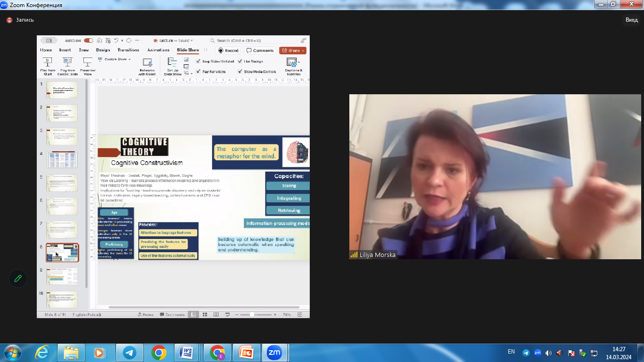Screen dimensions: 644x362
Task: Open Rehearse with Coach
Action: click(x=147, y=63)
